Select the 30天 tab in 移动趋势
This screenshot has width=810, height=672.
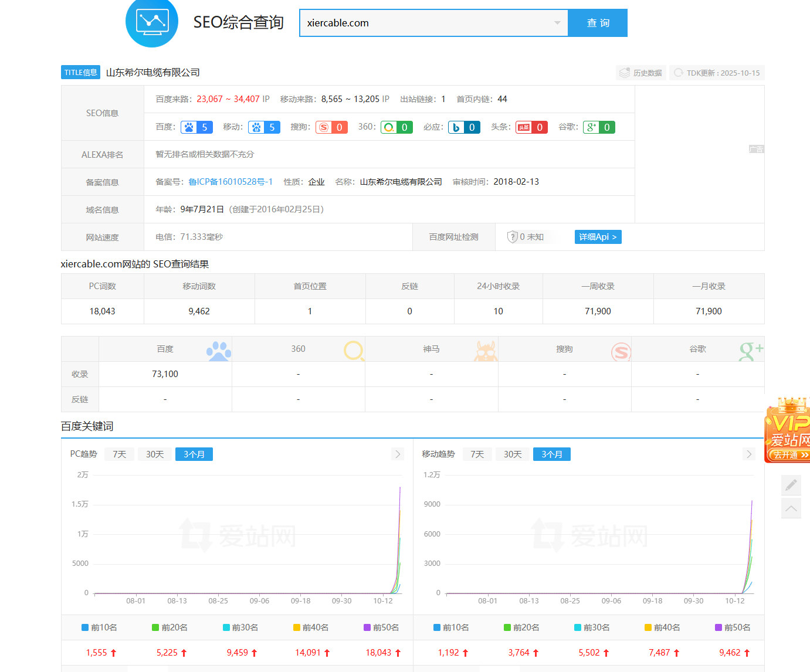coord(512,454)
